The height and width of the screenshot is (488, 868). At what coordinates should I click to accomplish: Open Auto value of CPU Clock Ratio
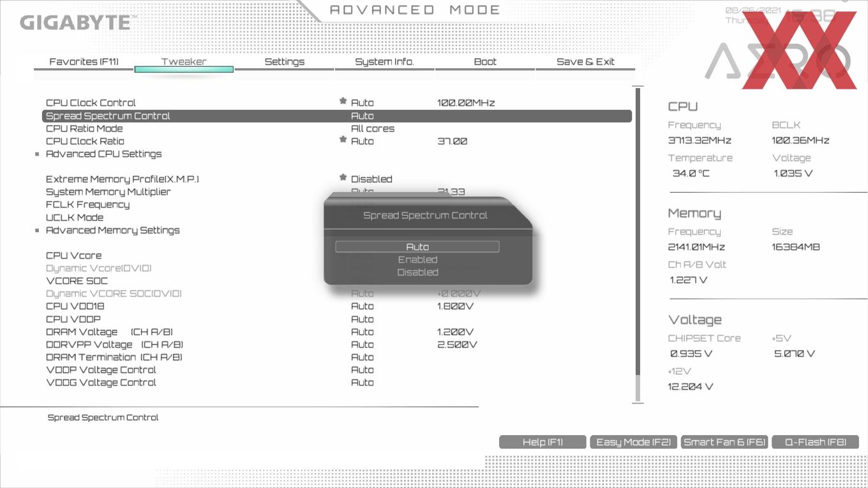pyautogui.click(x=363, y=141)
